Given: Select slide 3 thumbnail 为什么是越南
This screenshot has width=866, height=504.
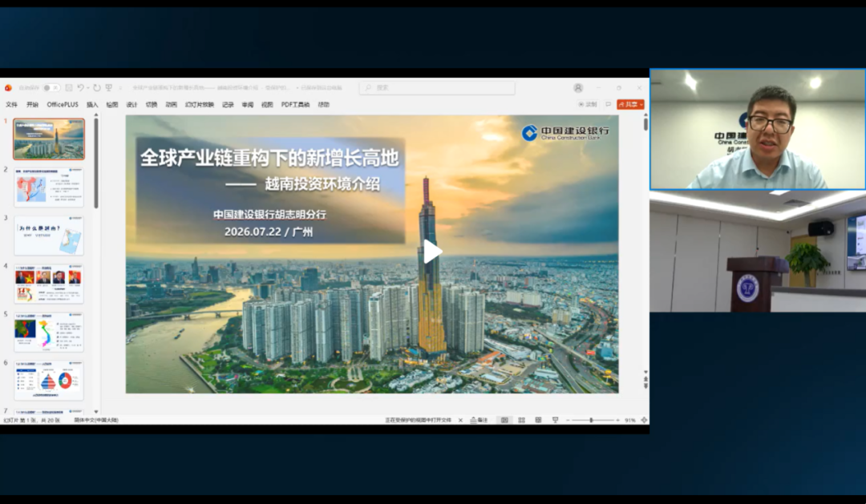Looking at the screenshot, I should point(49,236).
